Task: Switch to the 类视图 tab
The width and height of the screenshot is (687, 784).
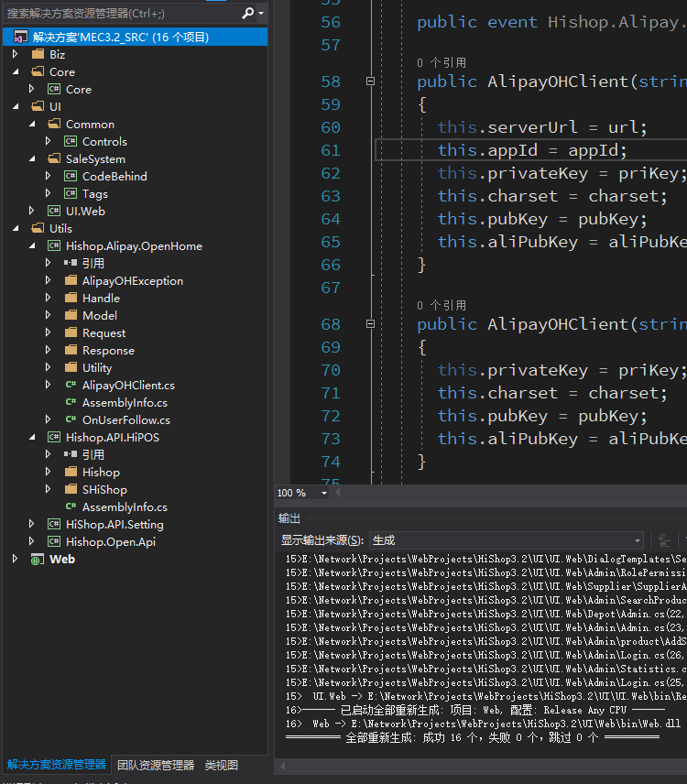Action: tap(222, 765)
